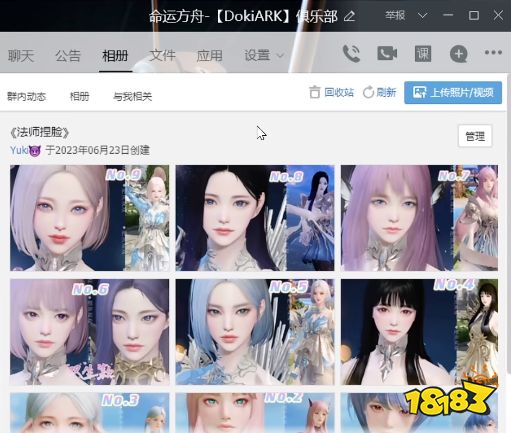Image resolution: width=511 pixels, height=433 pixels.
Task: Open the 公告 tab
Action: tap(68, 56)
